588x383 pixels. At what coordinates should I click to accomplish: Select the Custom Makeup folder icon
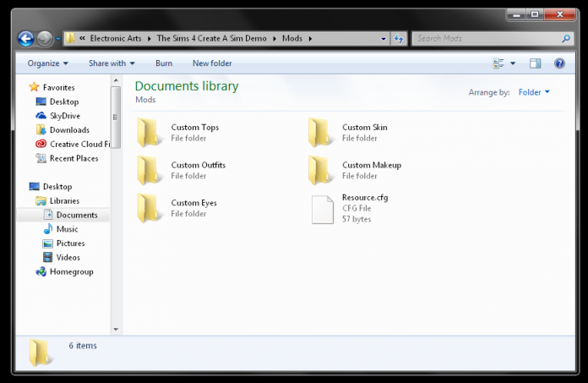(x=320, y=170)
